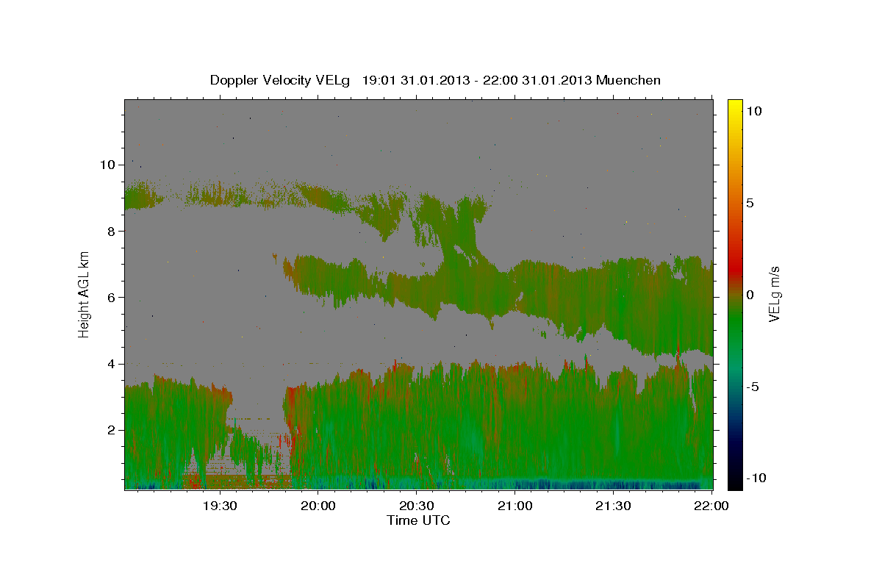The image size is (882, 588).
Task: Click the '20:00' time tick label
Action: 318,506
